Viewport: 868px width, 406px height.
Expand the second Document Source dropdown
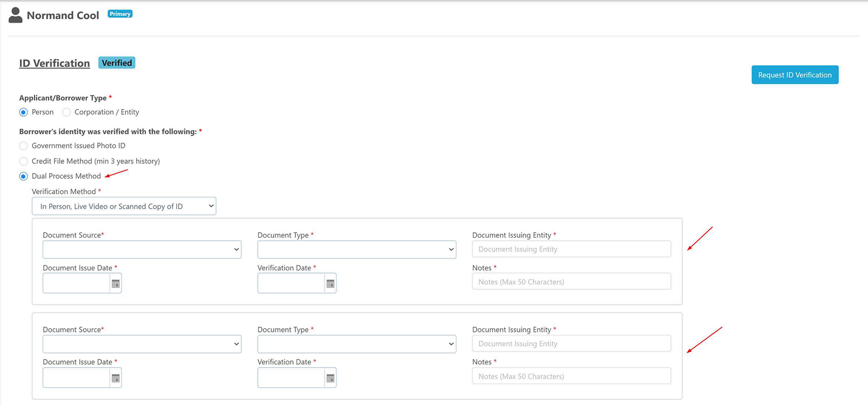[142, 344]
